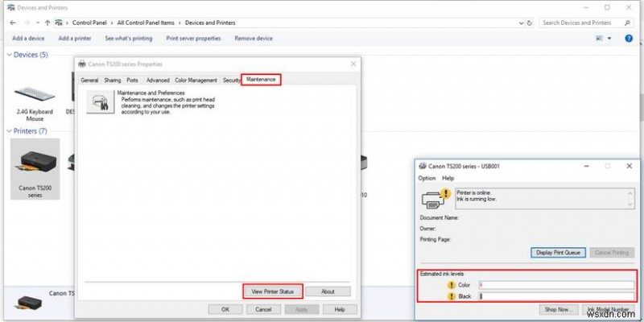This screenshot has width=644, height=322.
Task: Click the Black ink level bar
Action: (x=556, y=296)
